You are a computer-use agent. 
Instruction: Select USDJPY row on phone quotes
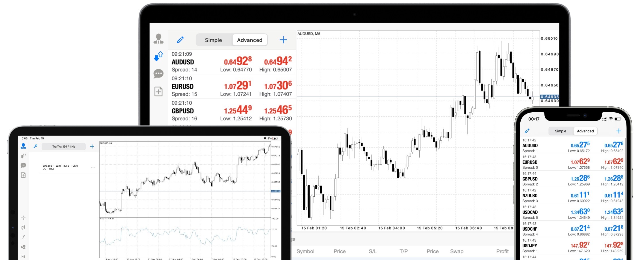[573, 246]
